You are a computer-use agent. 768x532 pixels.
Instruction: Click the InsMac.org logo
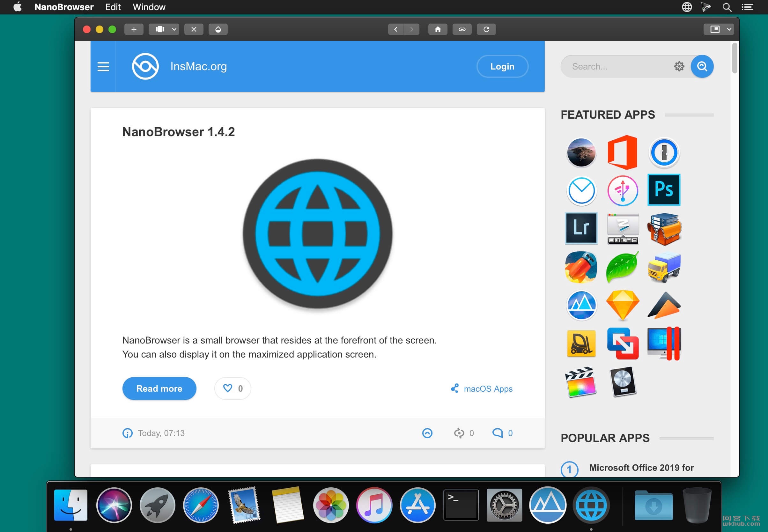tap(145, 66)
